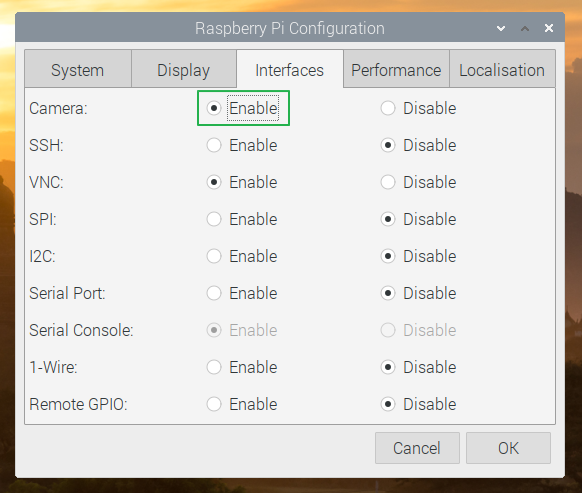Confirm settings with OK

pyautogui.click(x=508, y=448)
